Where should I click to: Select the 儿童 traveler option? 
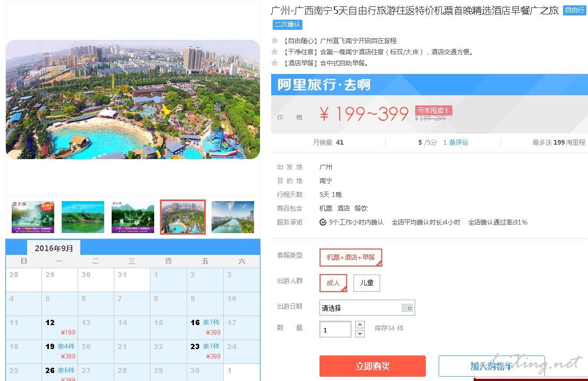(366, 283)
